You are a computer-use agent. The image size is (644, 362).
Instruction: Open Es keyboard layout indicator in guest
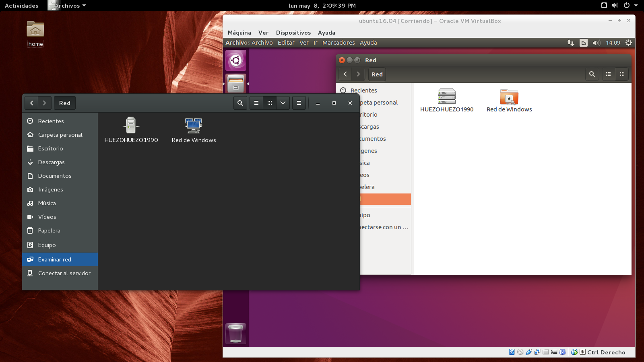click(x=584, y=43)
